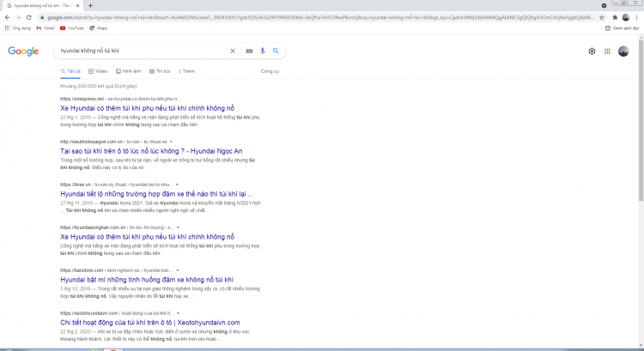The width and height of the screenshot is (644, 351).
Task: Expand options arrow for hyundaisonghan.com.vn result
Action: (178, 227)
